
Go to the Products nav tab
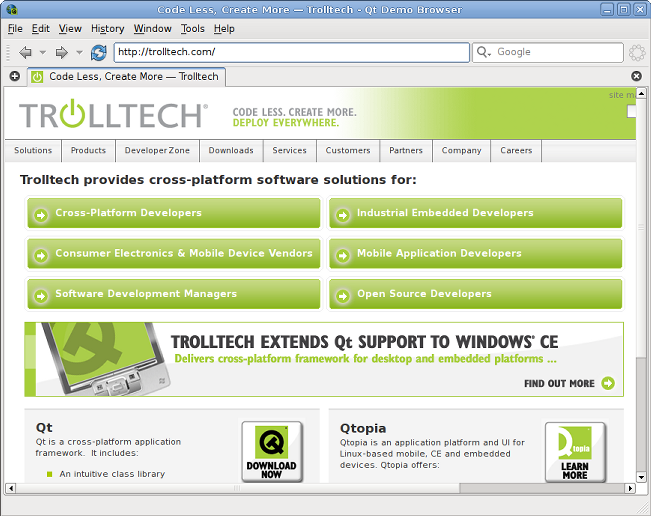point(88,151)
